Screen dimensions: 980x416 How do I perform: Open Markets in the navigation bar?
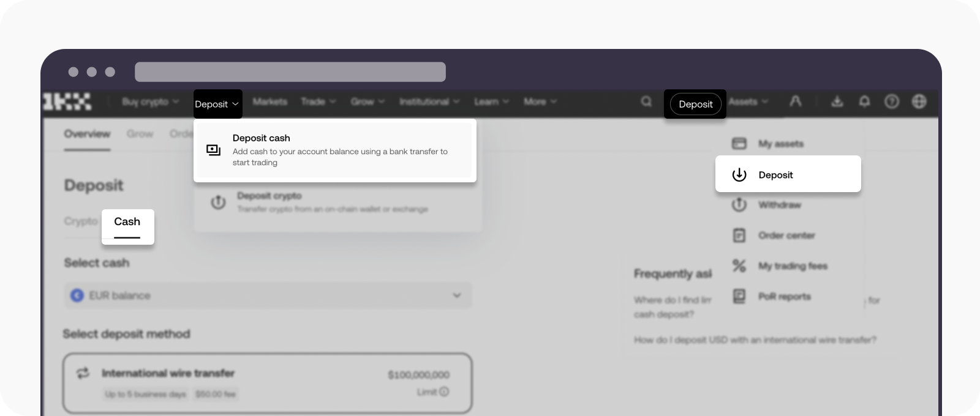269,102
